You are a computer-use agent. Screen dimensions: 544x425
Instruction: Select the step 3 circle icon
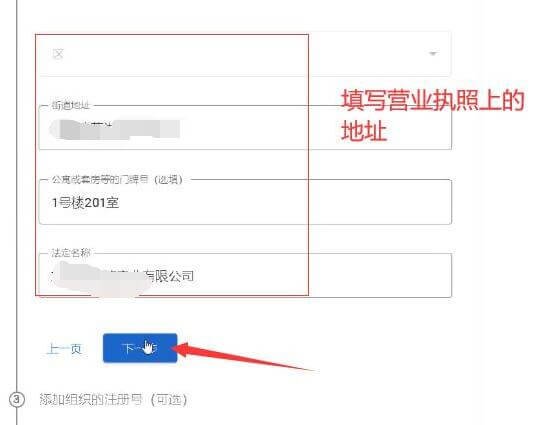tap(17, 400)
